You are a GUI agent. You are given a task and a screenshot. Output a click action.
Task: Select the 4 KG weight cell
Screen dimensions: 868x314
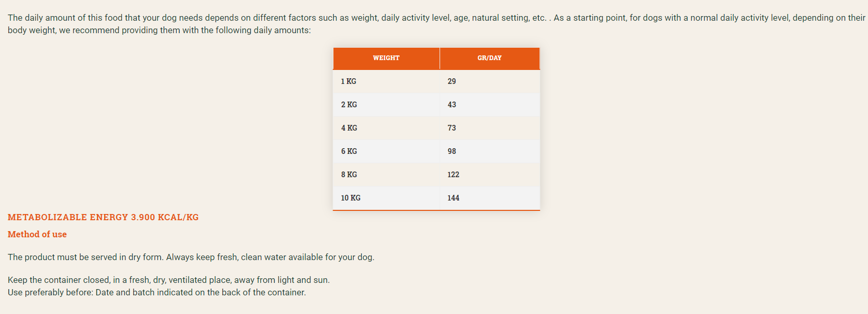coord(386,128)
